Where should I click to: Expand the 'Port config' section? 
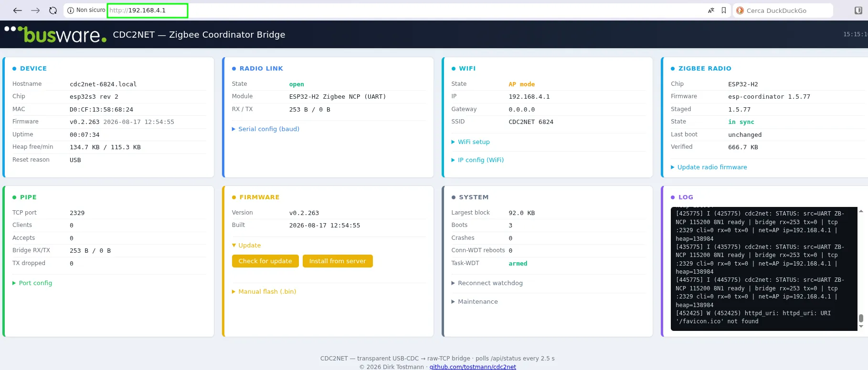click(32, 283)
